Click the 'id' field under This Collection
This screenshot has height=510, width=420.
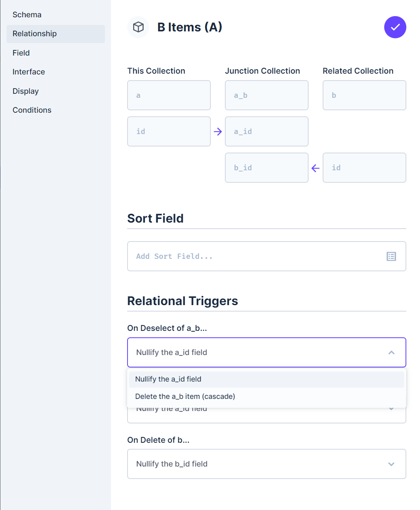pyautogui.click(x=169, y=132)
